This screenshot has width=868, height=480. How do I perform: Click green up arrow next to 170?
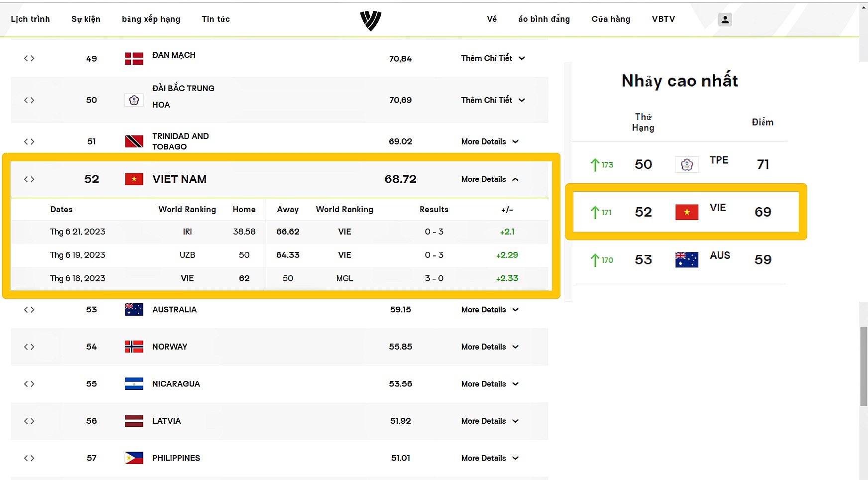pyautogui.click(x=595, y=260)
